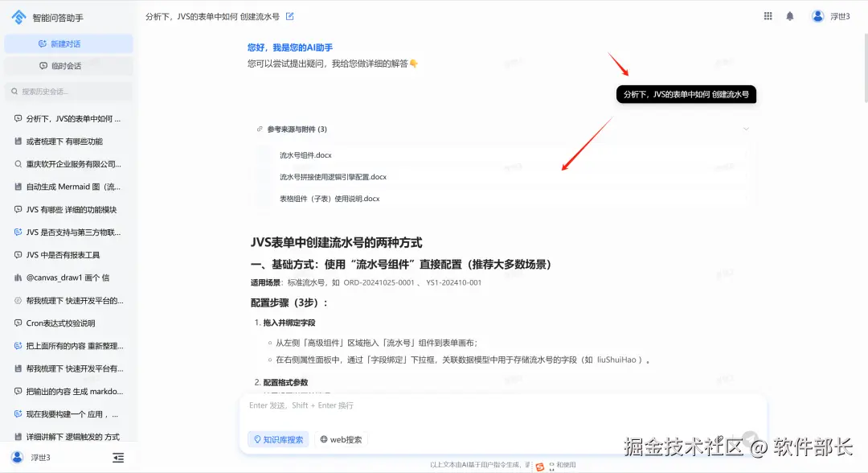Click the 参考来源与附件 (3) header
The width and height of the screenshot is (868, 473).
(x=297, y=129)
